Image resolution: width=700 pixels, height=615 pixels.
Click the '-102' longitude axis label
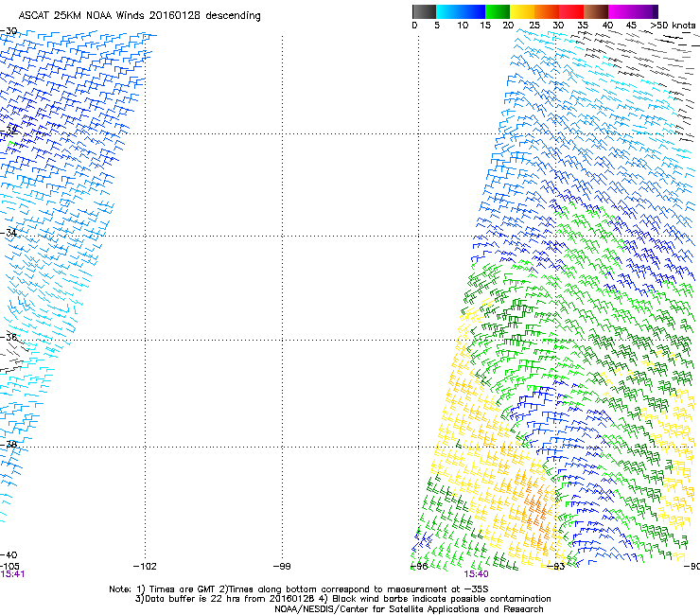145,567
